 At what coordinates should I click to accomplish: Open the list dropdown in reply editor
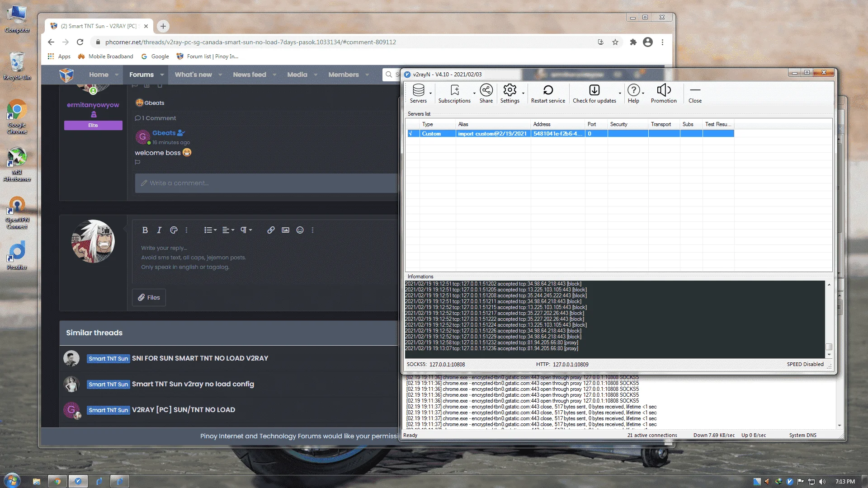pyautogui.click(x=210, y=230)
